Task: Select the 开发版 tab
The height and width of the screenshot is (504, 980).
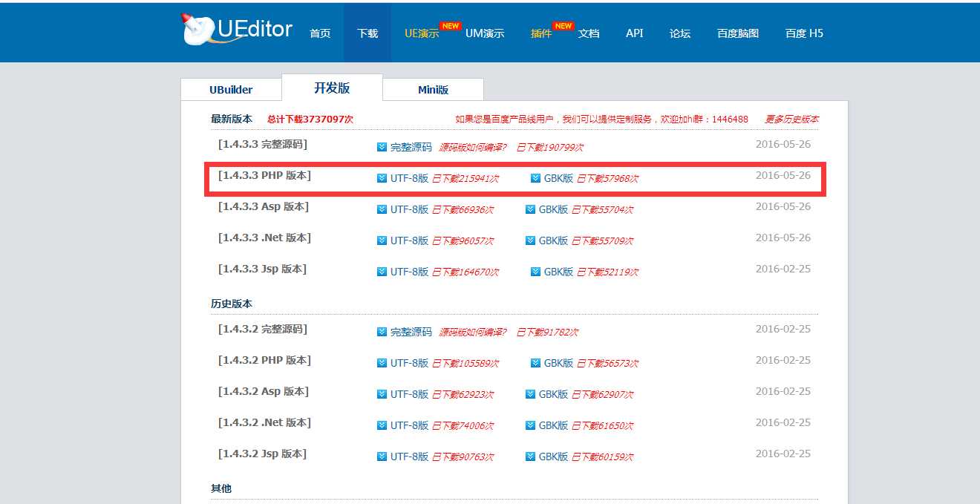Action: click(332, 88)
